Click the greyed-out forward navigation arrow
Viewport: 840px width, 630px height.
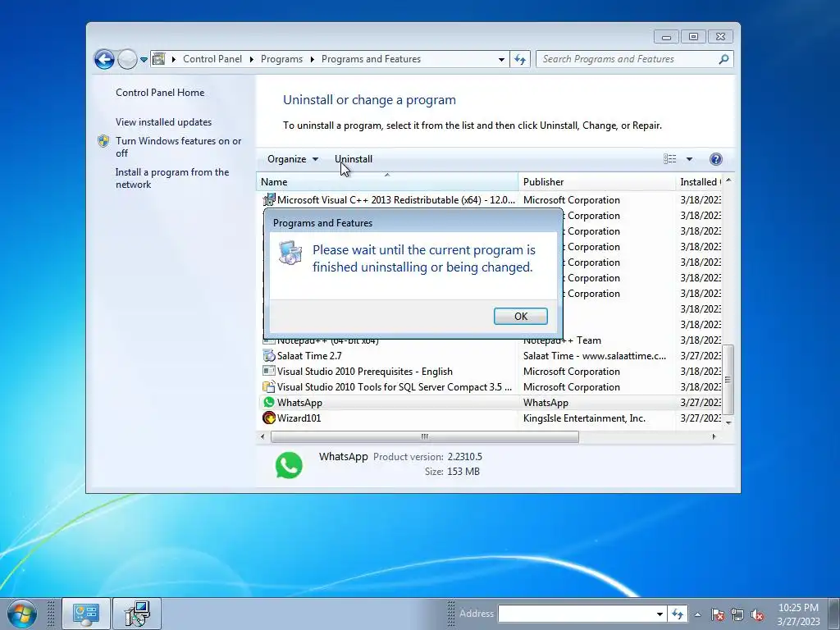tap(127, 59)
